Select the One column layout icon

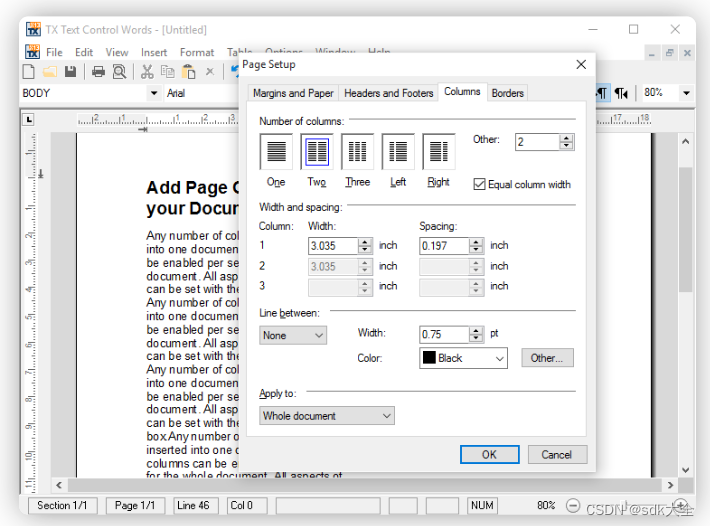(x=276, y=152)
